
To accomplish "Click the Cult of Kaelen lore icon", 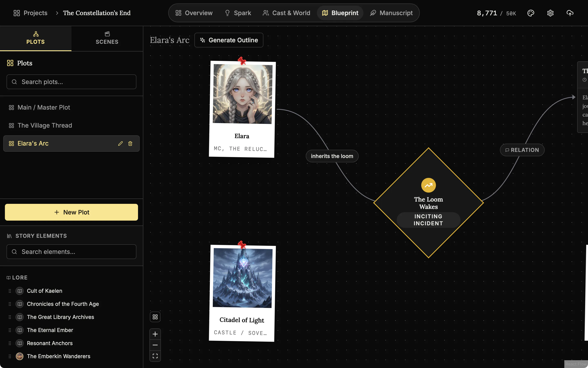I will tap(20, 291).
